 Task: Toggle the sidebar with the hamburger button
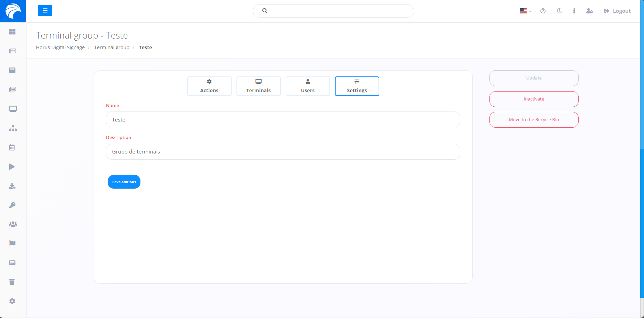[x=45, y=11]
